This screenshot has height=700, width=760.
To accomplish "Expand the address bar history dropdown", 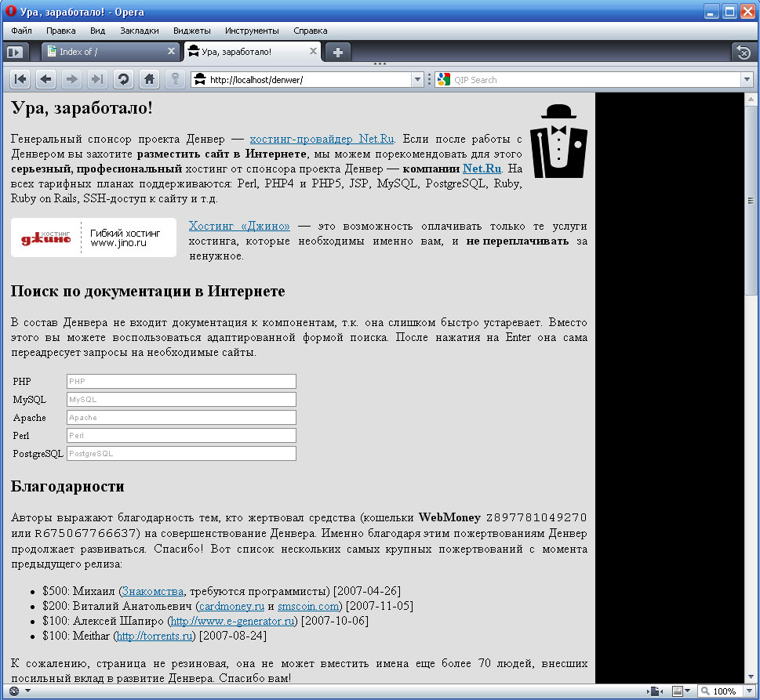I will (x=417, y=79).
